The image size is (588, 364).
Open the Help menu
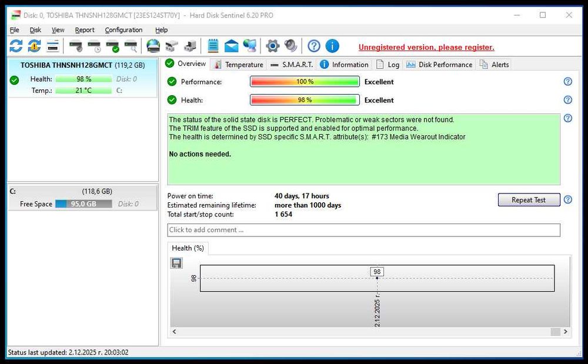(161, 30)
